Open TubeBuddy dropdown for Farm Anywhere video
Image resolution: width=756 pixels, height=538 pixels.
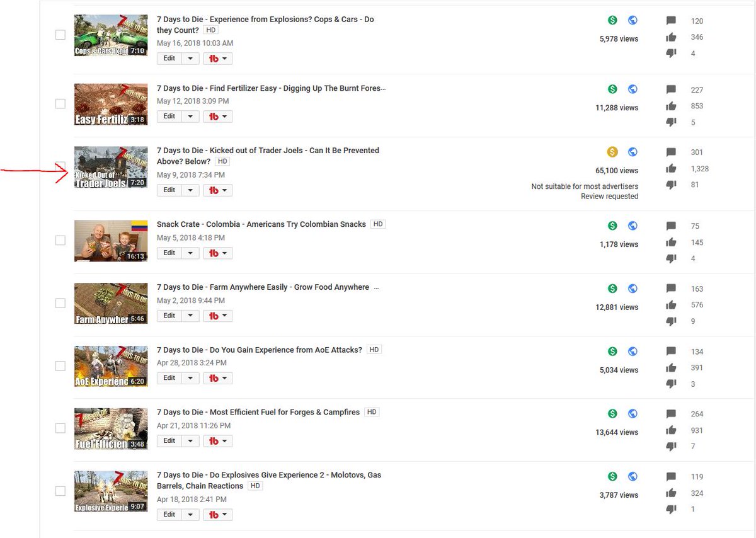(x=218, y=316)
